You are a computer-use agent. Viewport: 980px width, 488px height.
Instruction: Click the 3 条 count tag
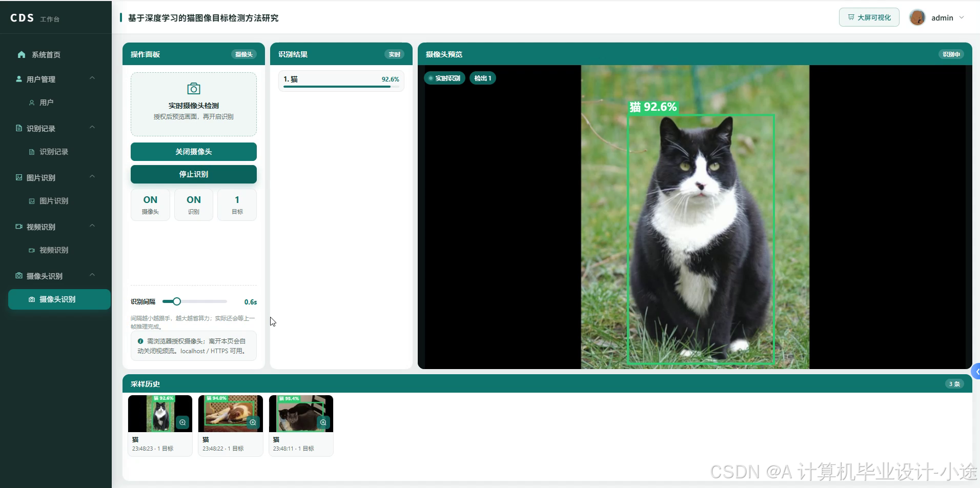coord(954,384)
